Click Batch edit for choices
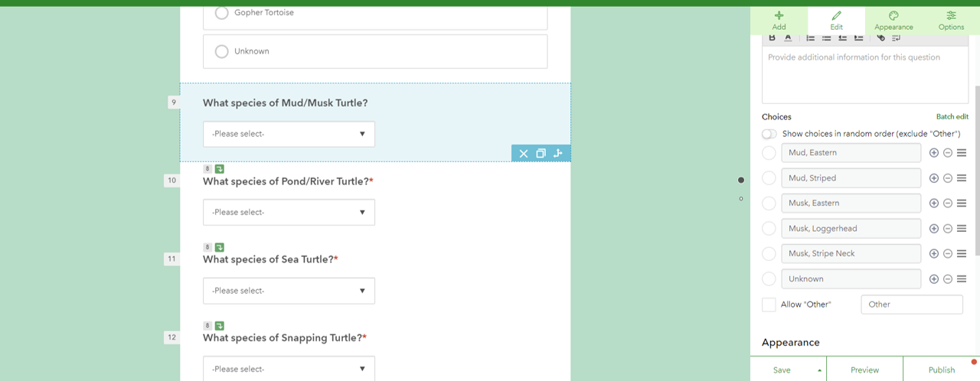This screenshot has width=980, height=381. tap(952, 117)
